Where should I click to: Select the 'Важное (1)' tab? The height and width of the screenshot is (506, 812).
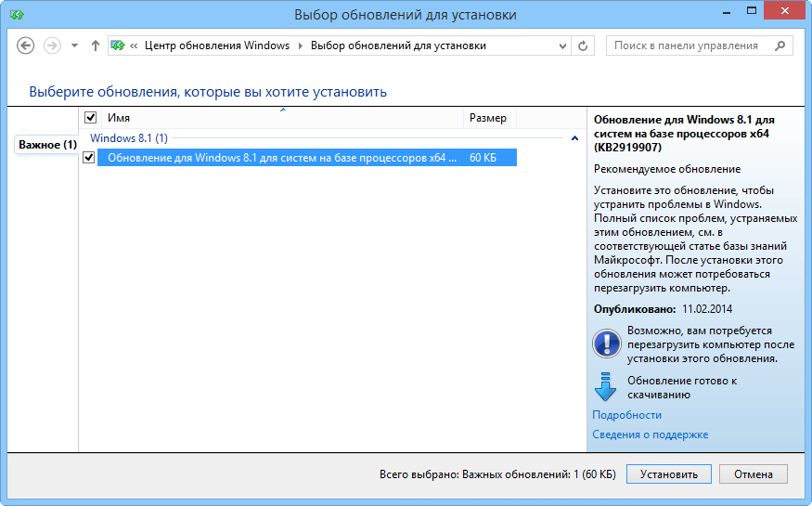(47, 145)
